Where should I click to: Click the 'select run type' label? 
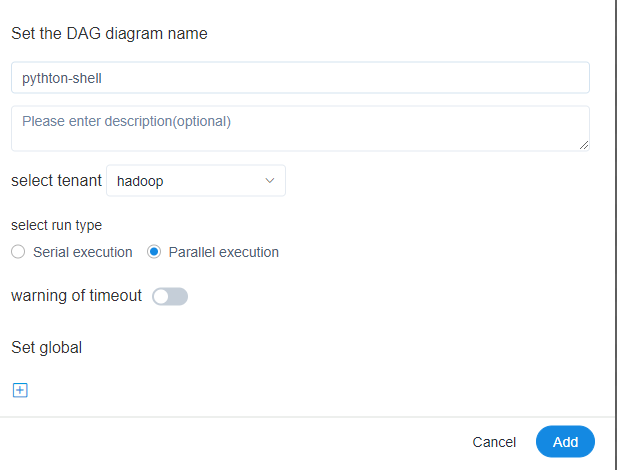click(56, 225)
